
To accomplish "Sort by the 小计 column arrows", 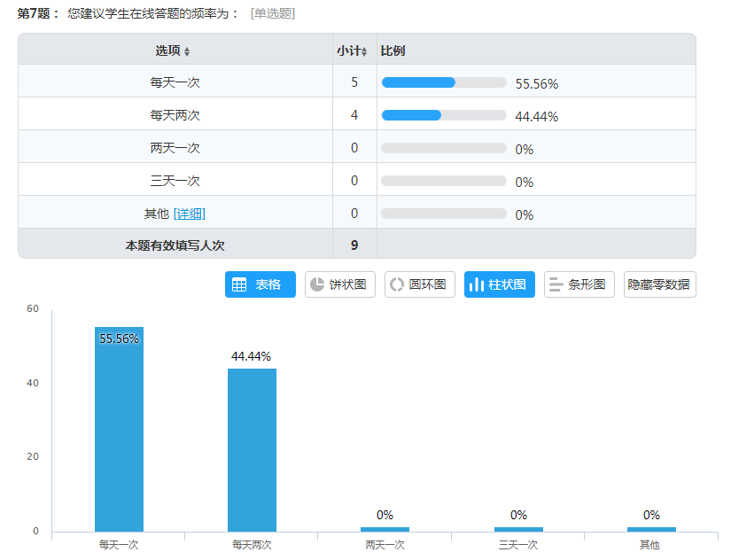I will coord(364,51).
